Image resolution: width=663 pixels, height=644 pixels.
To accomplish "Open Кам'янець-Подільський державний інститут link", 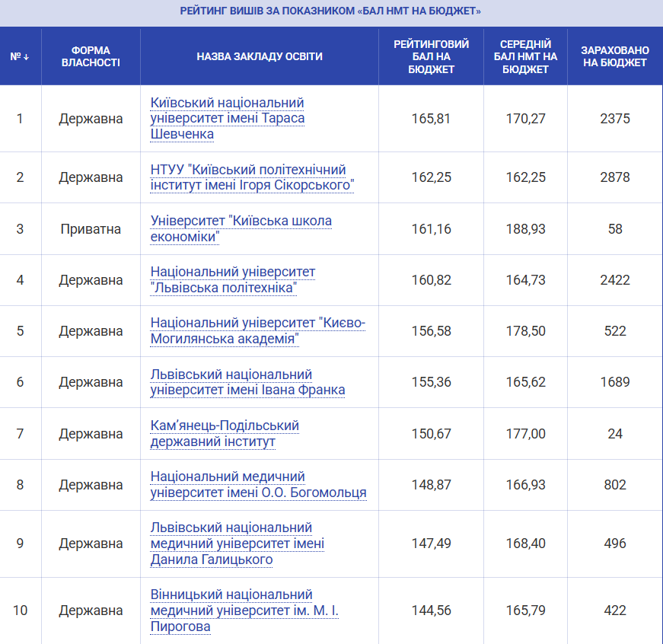I will click(225, 434).
